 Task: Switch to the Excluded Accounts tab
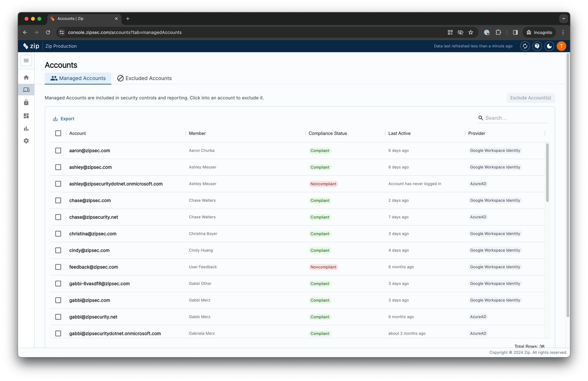click(144, 78)
